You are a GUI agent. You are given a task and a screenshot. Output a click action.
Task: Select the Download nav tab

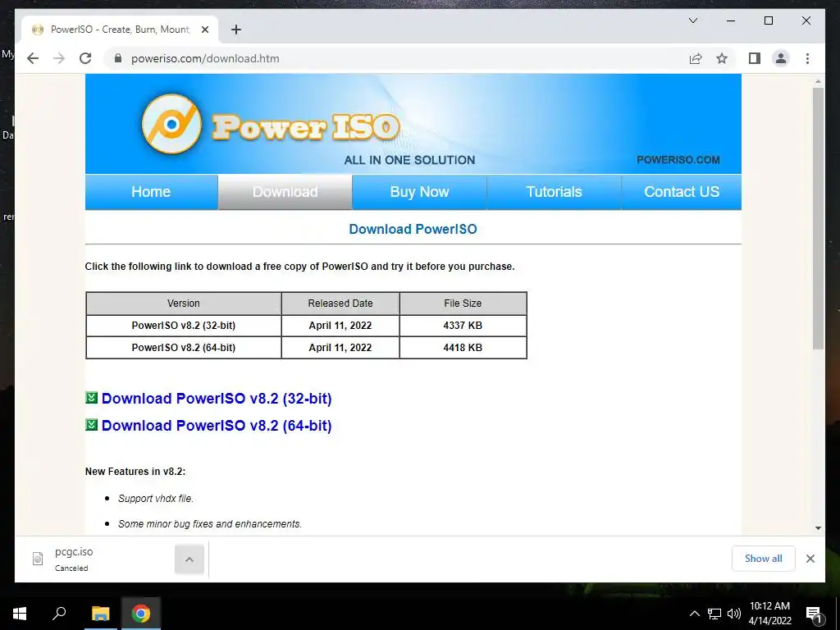tap(285, 192)
